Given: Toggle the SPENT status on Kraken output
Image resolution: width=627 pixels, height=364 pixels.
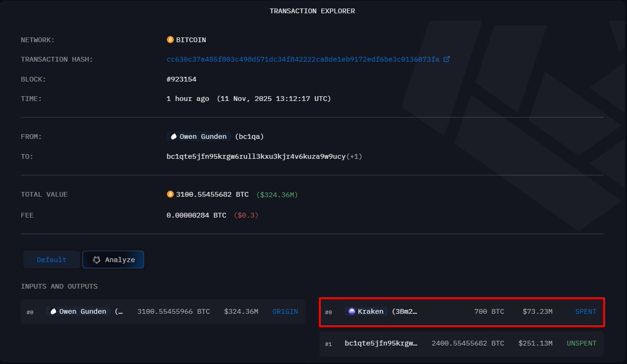Looking at the screenshot, I should point(585,311).
